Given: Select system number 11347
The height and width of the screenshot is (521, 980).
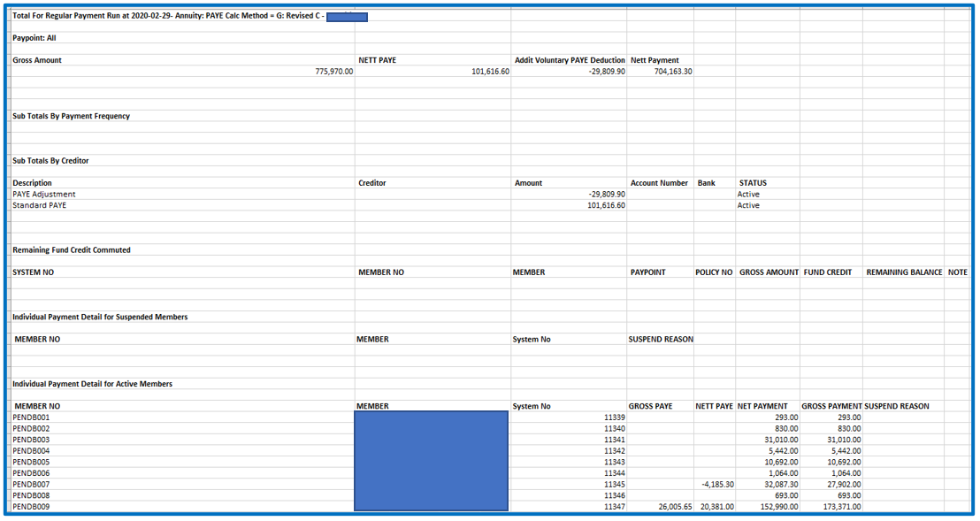Looking at the screenshot, I should pos(615,507).
